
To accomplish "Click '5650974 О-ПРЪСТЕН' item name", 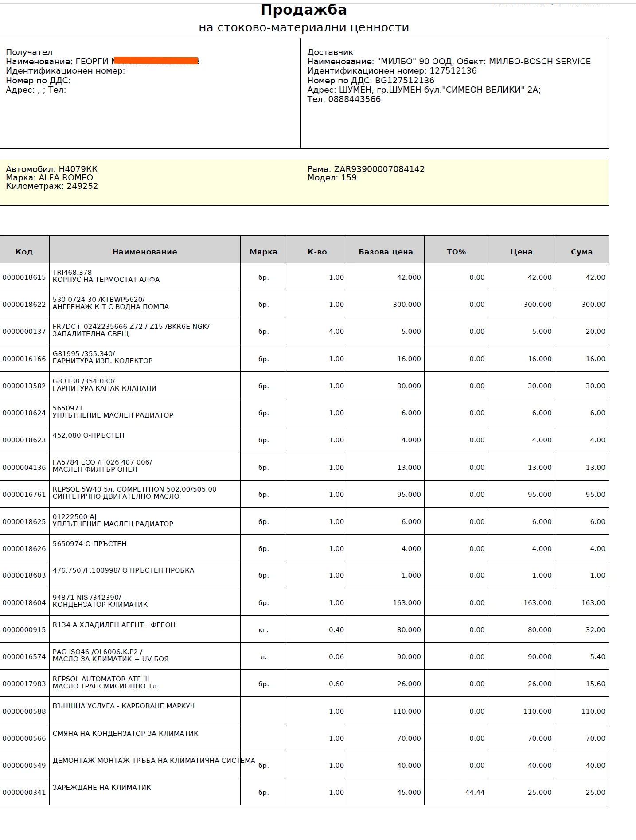I will click(90, 544).
